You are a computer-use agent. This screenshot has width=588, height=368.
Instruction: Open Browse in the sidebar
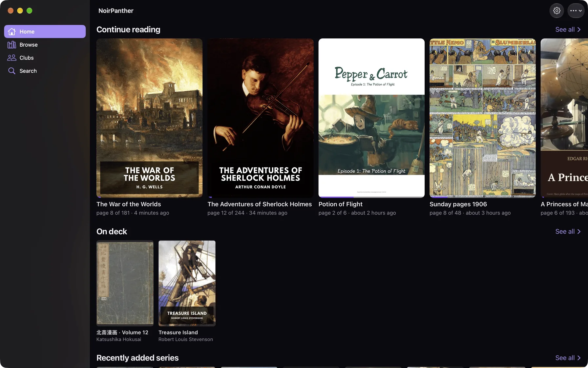pyautogui.click(x=45, y=45)
